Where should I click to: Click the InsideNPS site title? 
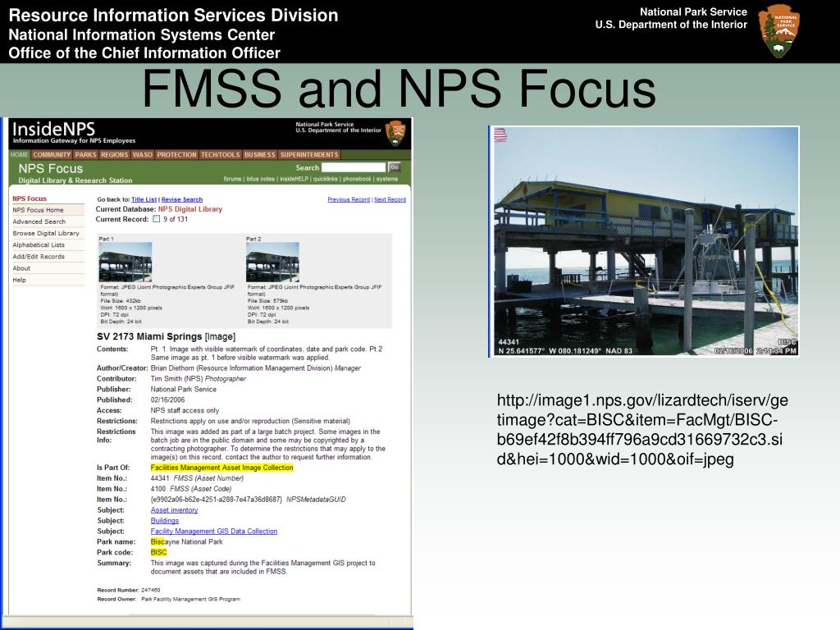[x=53, y=129]
